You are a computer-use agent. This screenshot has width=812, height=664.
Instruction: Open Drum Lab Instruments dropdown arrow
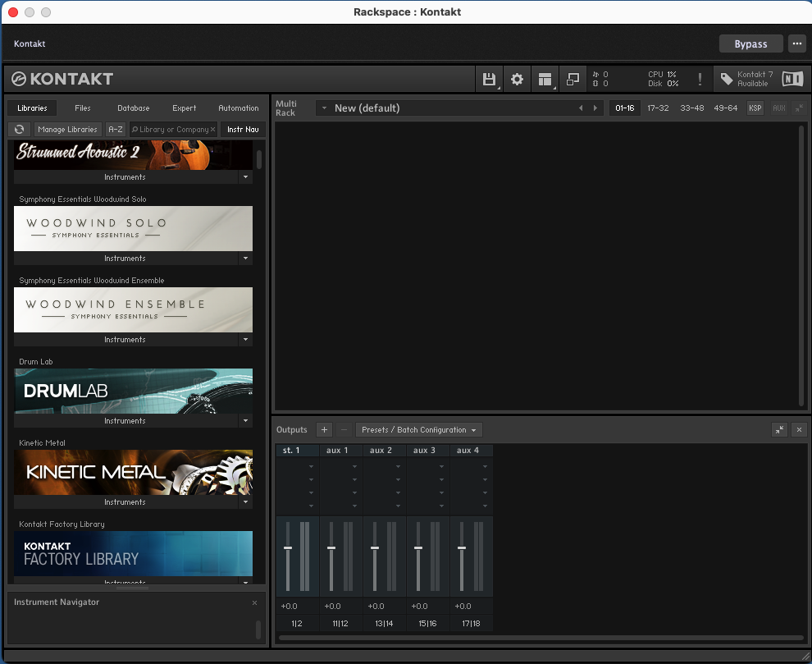[x=245, y=421]
